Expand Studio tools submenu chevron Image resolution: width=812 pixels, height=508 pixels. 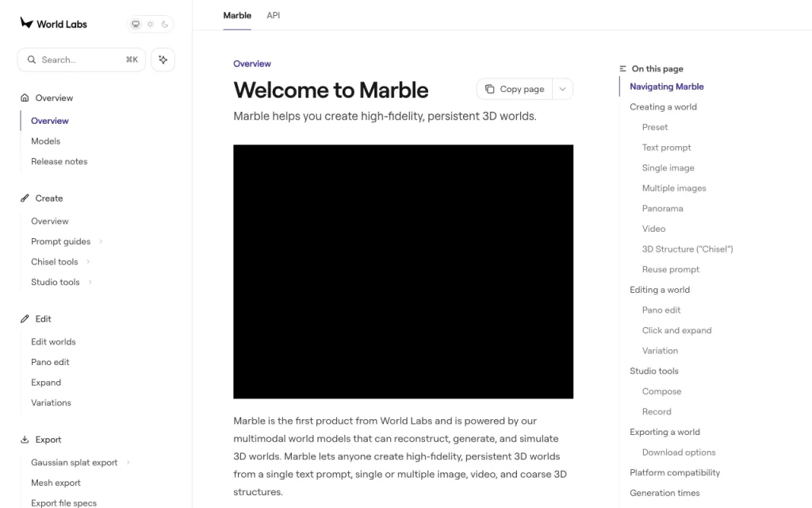(x=90, y=282)
